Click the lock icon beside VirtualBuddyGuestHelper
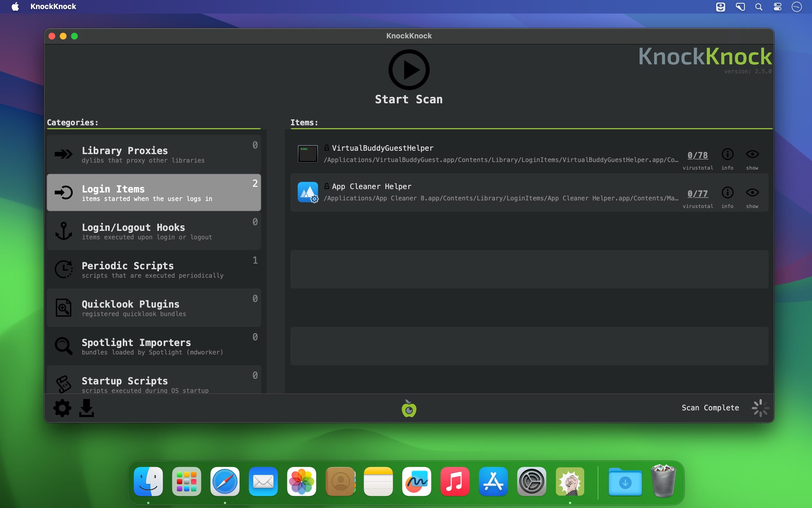The width and height of the screenshot is (812, 508). pos(326,148)
